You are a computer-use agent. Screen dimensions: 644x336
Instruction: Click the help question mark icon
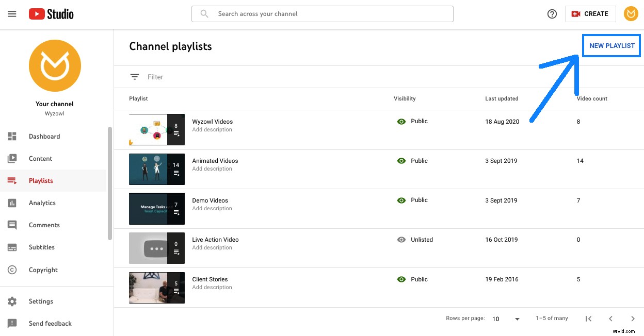(552, 14)
